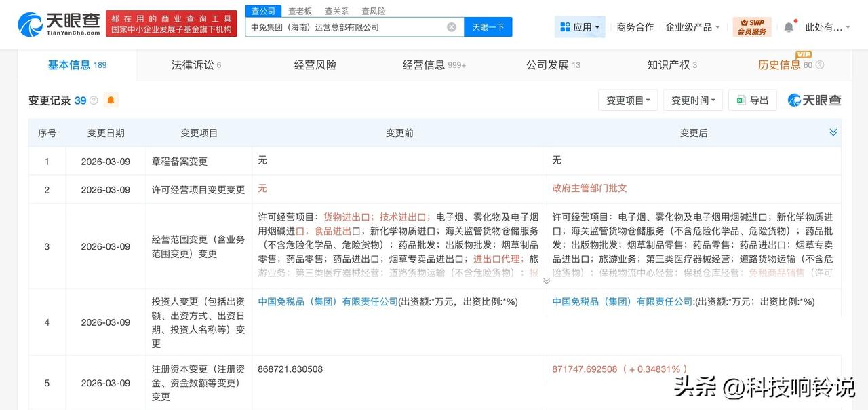Screen dimensions: 868x410
Task: Open the 应用 apps grid menu
Action: (580, 27)
